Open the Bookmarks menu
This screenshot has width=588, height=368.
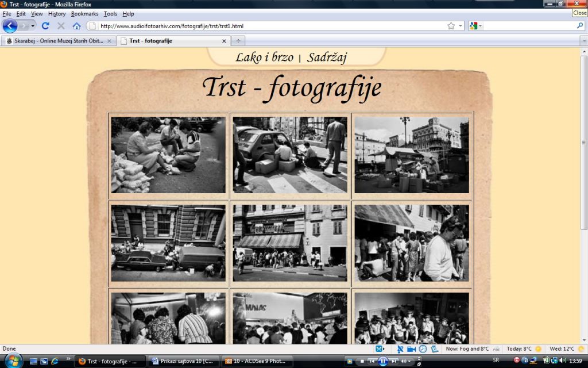(84, 14)
